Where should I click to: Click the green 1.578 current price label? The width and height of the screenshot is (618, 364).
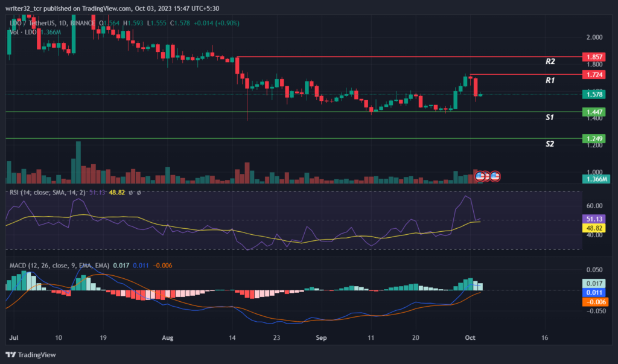594,94
